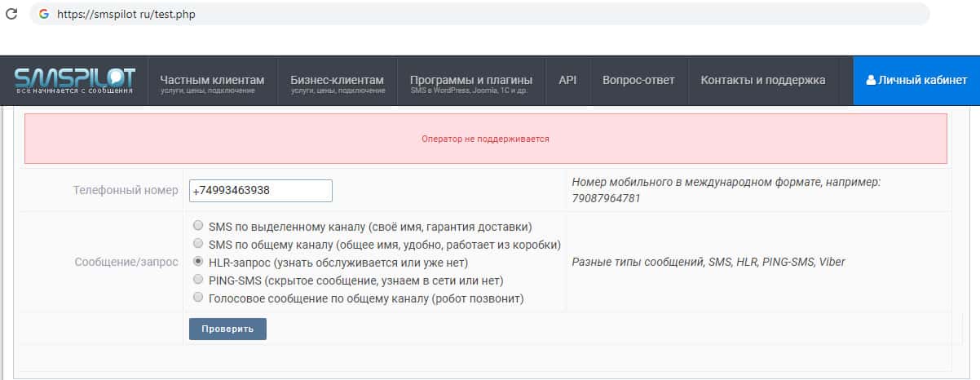
Task: Open Программы и плагины menu
Action: (x=471, y=82)
